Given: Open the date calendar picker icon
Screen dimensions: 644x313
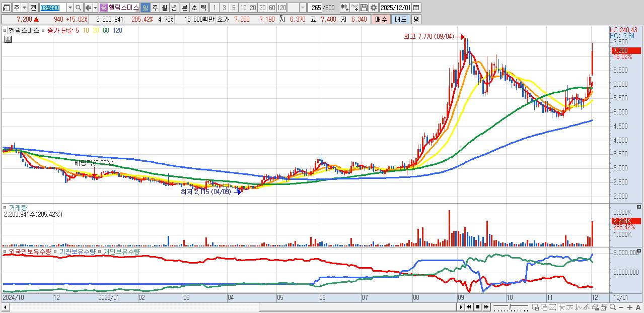Looking at the screenshot, I should [416, 8].
